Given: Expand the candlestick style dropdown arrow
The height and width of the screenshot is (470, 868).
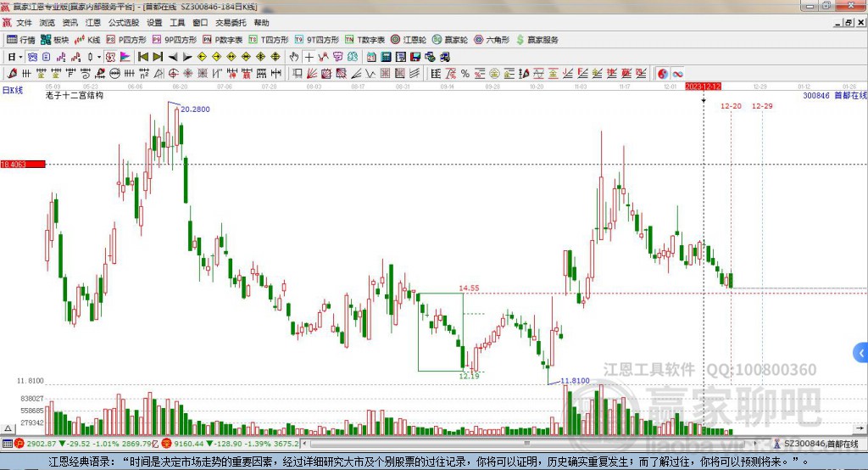Looking at the screenshot, I should click(x=99, y=57).
